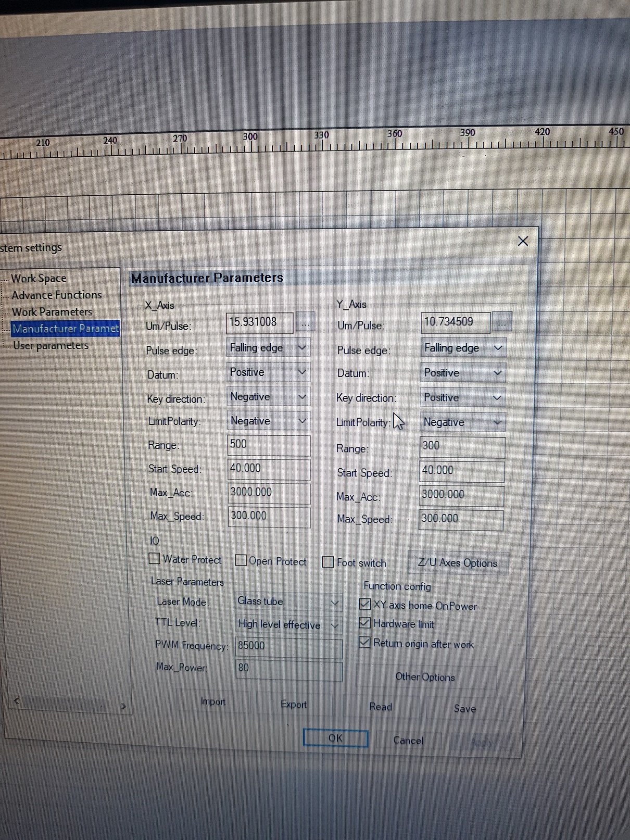Open User parameters in settings tree

coord(51,346)
